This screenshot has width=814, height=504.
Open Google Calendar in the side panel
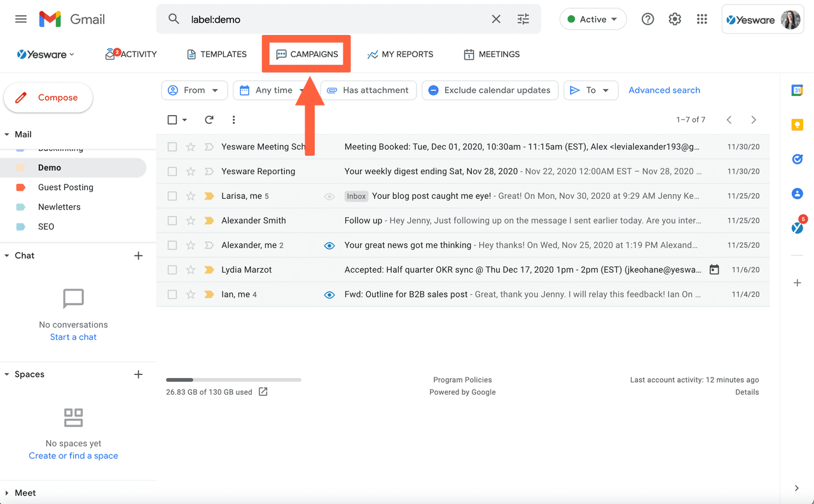(797, 90)
